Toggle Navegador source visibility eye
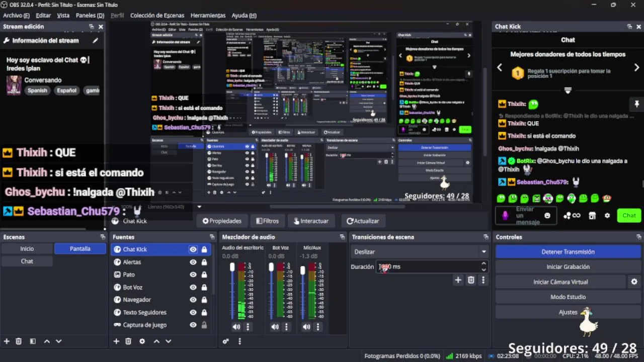 [193, 300]
